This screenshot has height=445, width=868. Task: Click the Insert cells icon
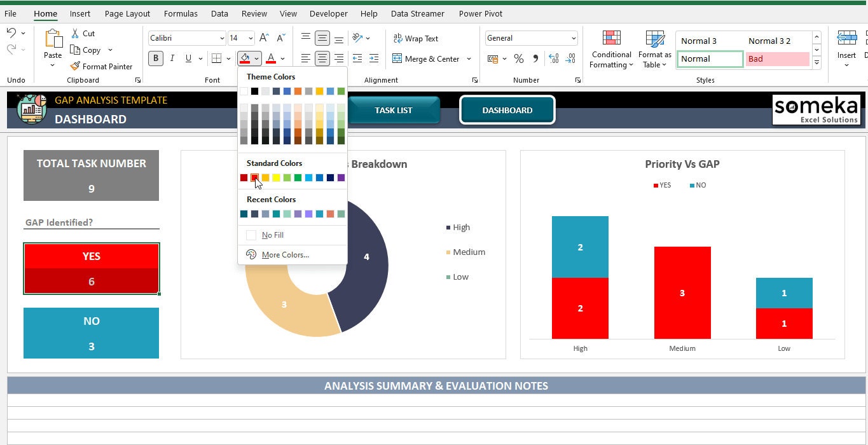pyautogui.click(x=846, y=38)
